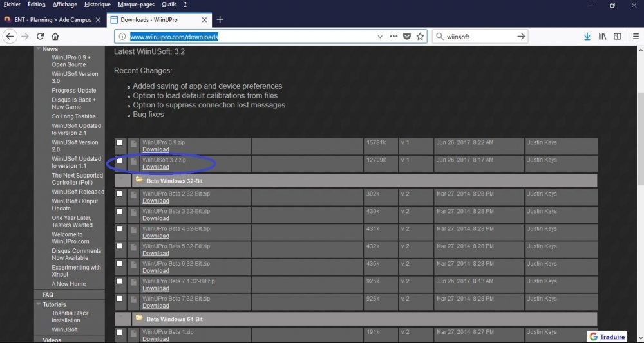Viewport: 644px width, 343px height.
Task: Collapse the News sidebar section
Action: click(39, 49)
